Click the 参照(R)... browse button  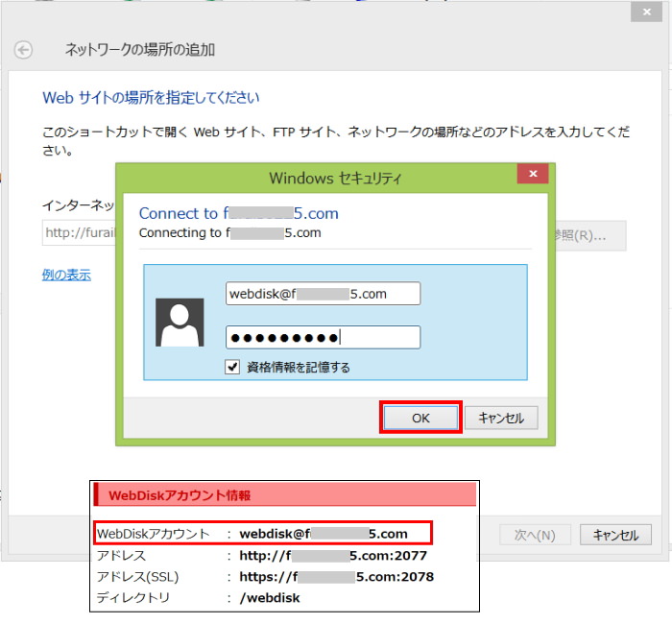(591, 235)
